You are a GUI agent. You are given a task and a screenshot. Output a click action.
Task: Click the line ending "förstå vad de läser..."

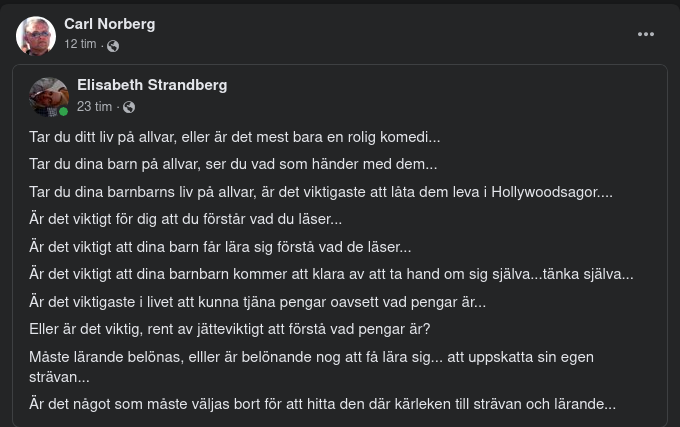pos(220,247)
